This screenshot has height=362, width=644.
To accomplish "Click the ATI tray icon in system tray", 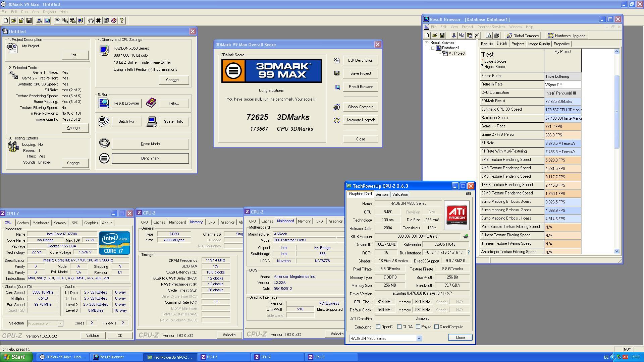I will (625, 357).
